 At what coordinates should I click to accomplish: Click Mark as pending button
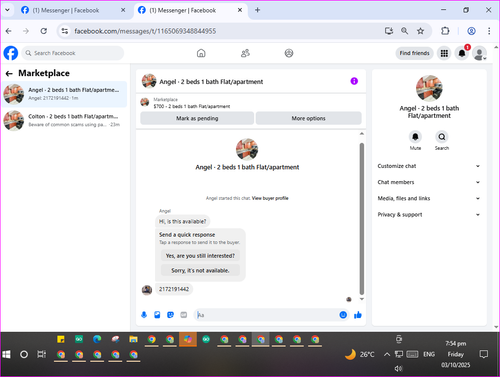pyautogui.click(x=197, y=118)
